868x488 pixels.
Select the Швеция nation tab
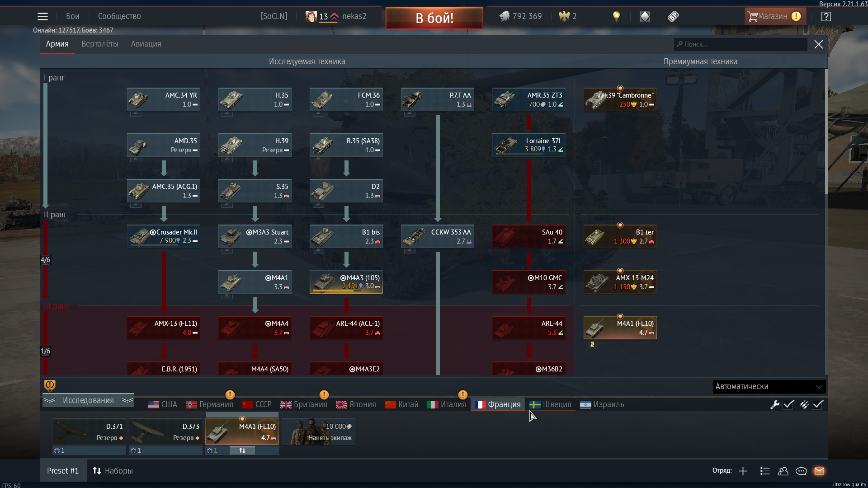tap(551, 404)
